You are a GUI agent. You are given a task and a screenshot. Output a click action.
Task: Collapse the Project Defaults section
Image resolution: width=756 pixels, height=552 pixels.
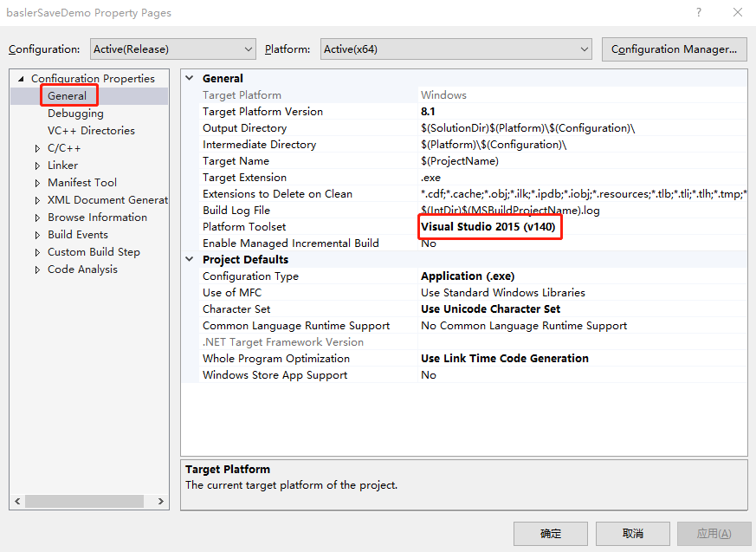(189, 259)
